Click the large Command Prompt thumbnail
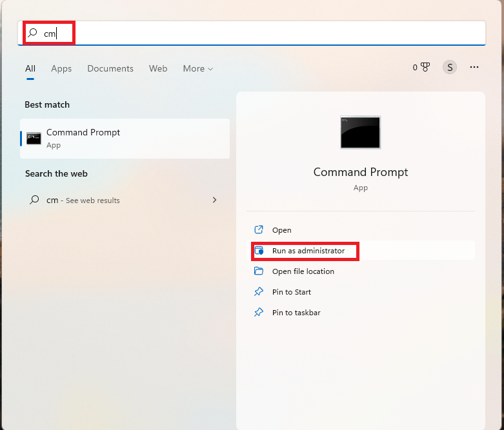This screenshot has height=430, width=504. 360,132
